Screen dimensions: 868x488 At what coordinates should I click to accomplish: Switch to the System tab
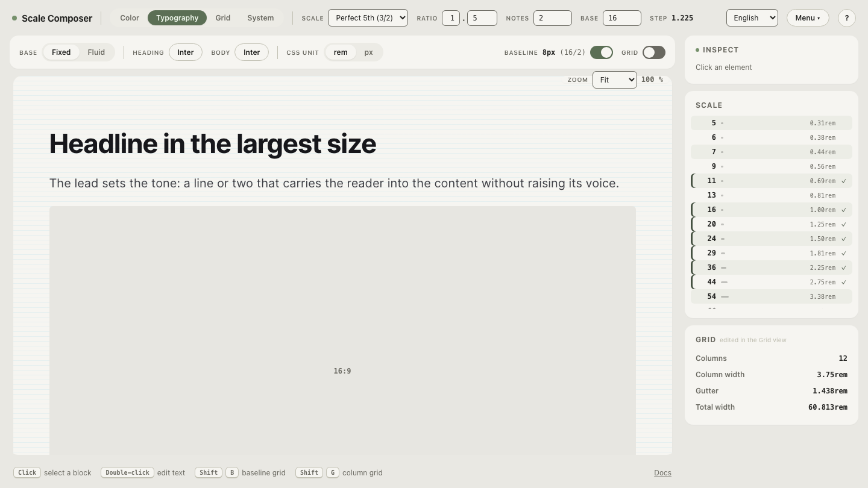pos(260,18)
